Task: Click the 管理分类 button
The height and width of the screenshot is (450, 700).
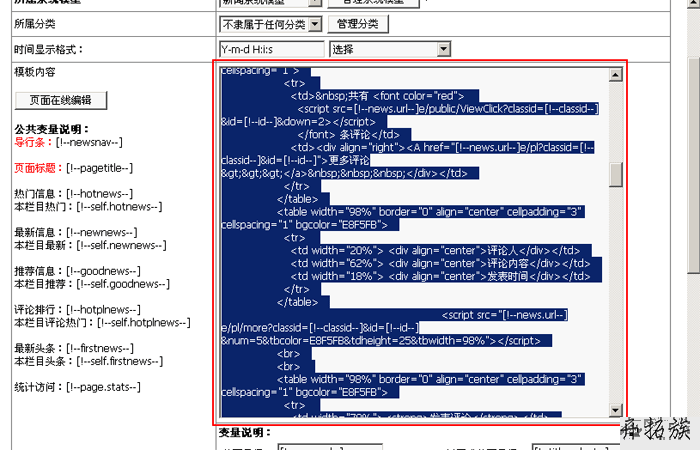Action: (x=358, y=24)
